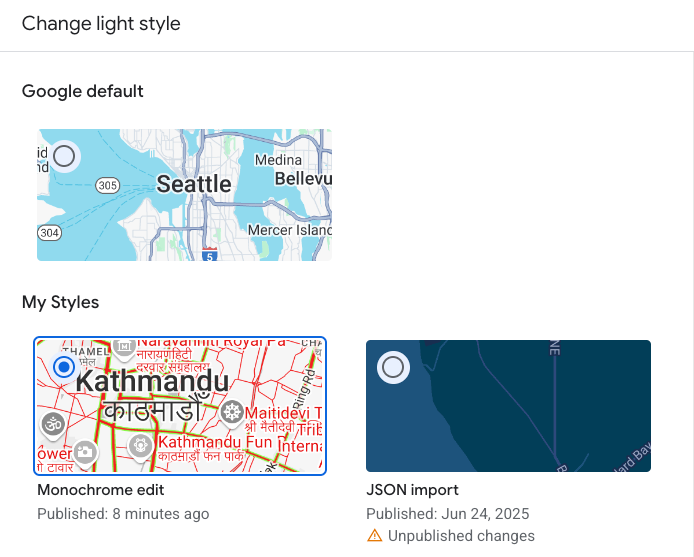Click the camera pin on Kathmandu map
This screenshot has width=694, height=557.
click(86, 452)
